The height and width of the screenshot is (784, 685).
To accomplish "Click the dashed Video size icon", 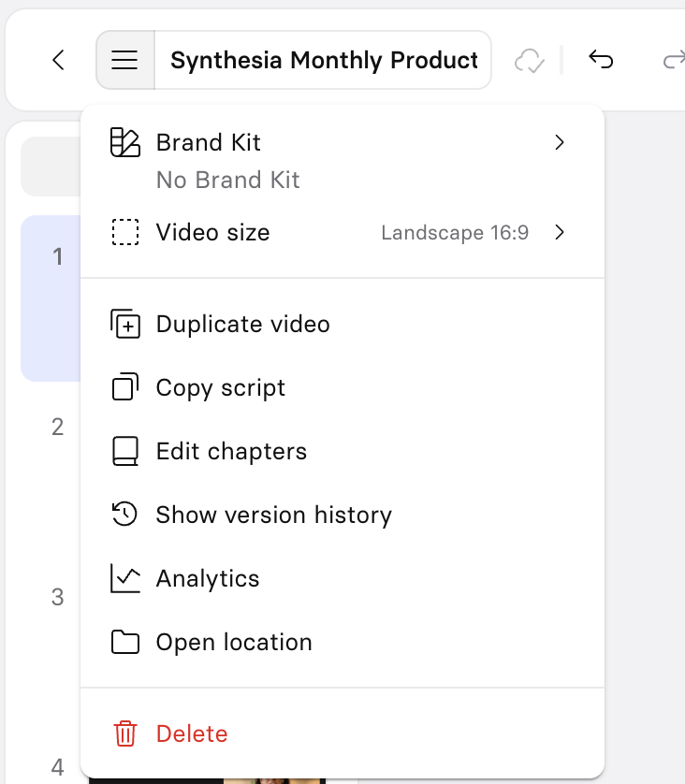I will pyautogui.click(x=125, y=233).
